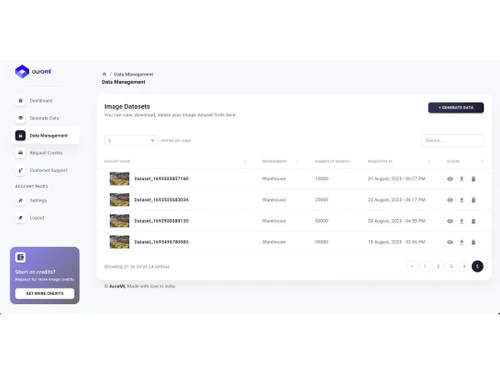Viewport: 500px width, 375px height.
Task: Download Dataset_1693505857160
Action: (462, 179)
